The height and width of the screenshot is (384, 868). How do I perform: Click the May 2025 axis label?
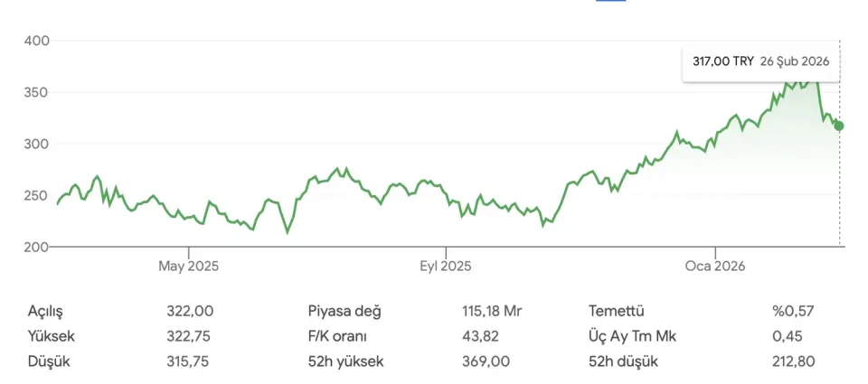(189, 267)
